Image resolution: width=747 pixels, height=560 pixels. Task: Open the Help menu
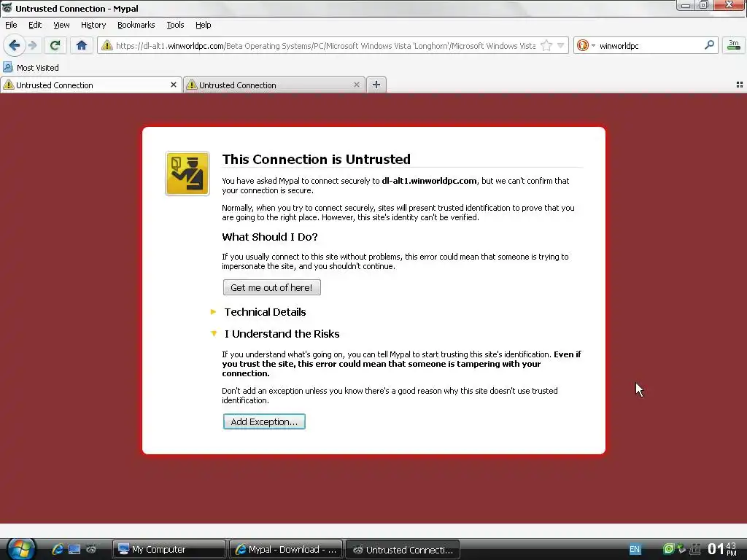coord(203,25)
